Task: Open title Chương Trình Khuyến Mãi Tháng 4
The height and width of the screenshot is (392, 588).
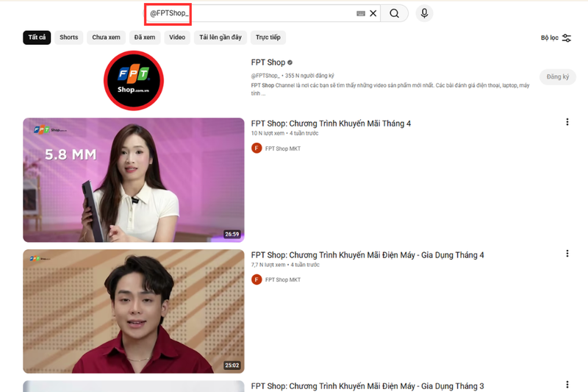Action: (x=331, y=124)
